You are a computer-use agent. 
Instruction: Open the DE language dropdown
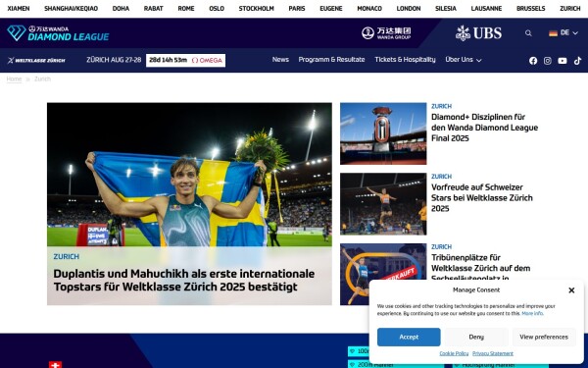pyautogui.click(x=563, y=33)
